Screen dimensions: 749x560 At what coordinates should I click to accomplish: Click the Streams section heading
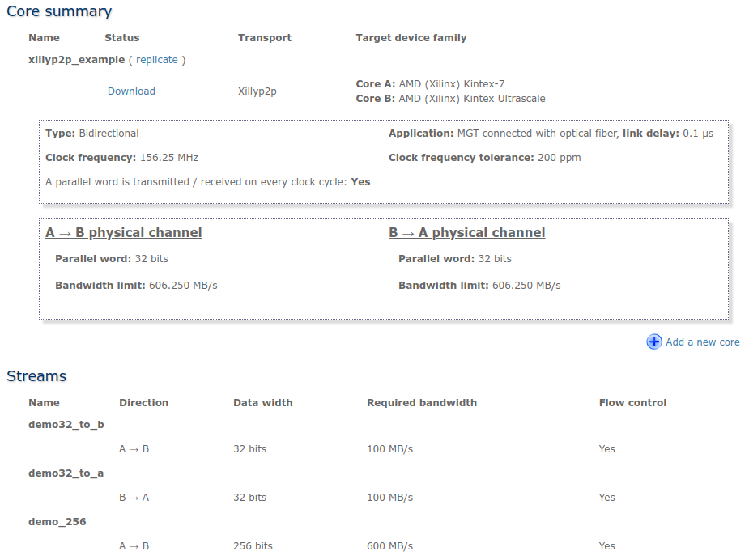coord(36,376)
